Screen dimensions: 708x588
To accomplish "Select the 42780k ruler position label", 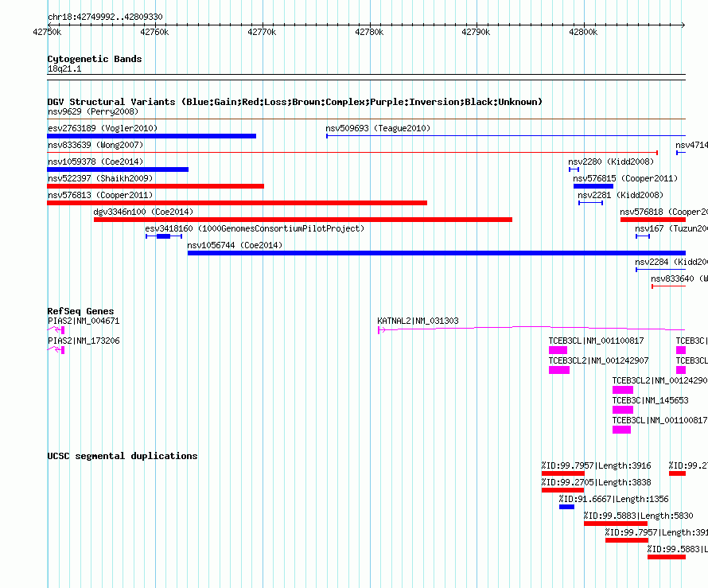I will 369,32.
